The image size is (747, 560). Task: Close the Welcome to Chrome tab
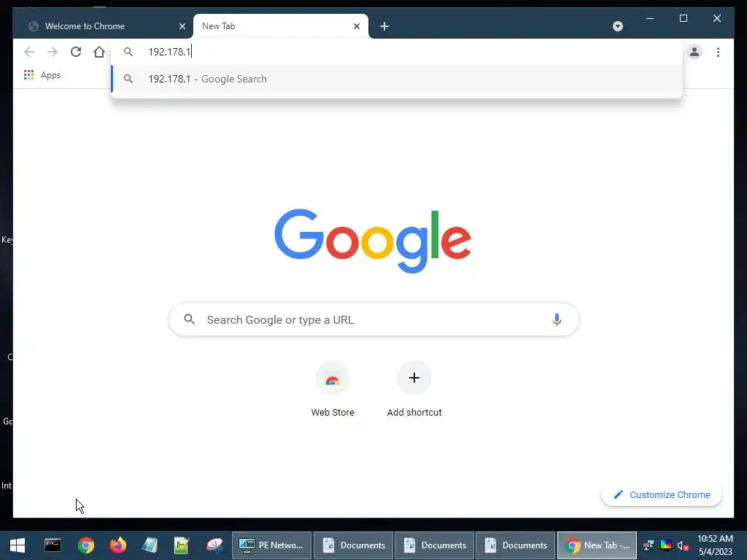pyautogui.click(x=182, y=26)
